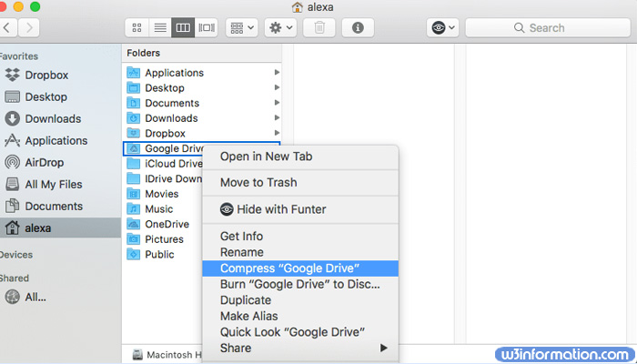Choose Open in New Tab
637x364 pixels.
tap(300, 157)
